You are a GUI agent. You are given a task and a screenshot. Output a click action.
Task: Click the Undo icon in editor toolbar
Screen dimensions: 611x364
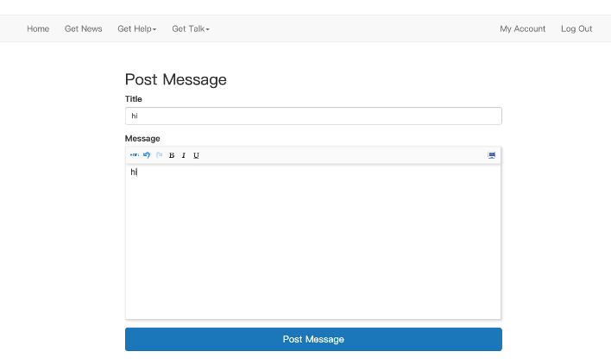(x=147, y=155)
